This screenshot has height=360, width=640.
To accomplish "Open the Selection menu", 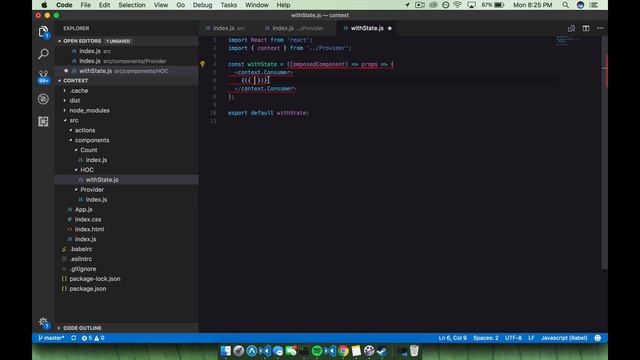I will 131,5.
